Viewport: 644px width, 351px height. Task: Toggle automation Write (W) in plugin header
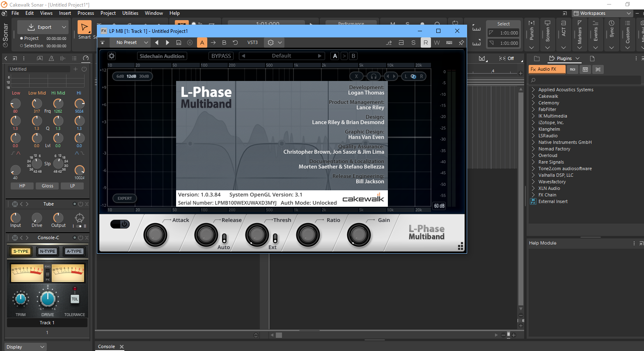tap(437, 42)
